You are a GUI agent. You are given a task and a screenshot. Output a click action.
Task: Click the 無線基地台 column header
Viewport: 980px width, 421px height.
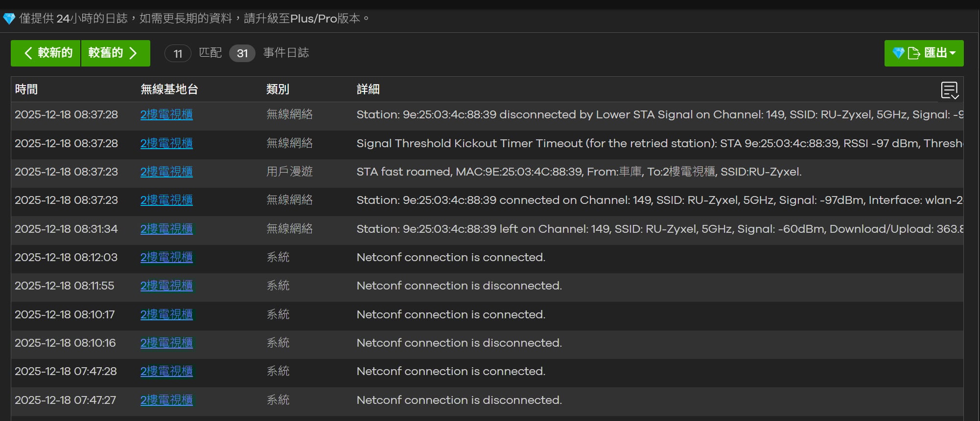click(169, 89)
